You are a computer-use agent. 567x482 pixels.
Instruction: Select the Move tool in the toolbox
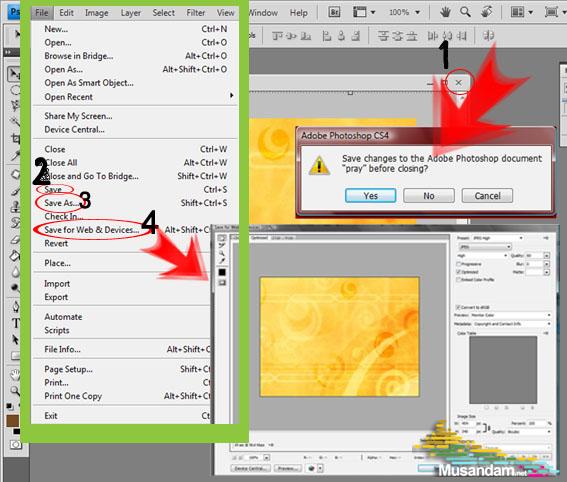tap(14, 74)
